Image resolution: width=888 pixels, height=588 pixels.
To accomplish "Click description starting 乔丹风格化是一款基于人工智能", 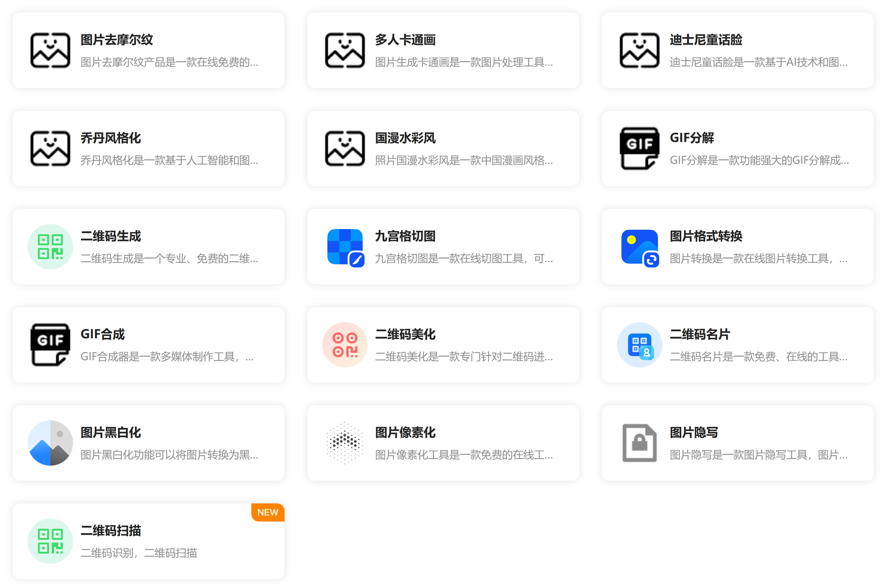I will pyautogui.click(x=169, y=161).
